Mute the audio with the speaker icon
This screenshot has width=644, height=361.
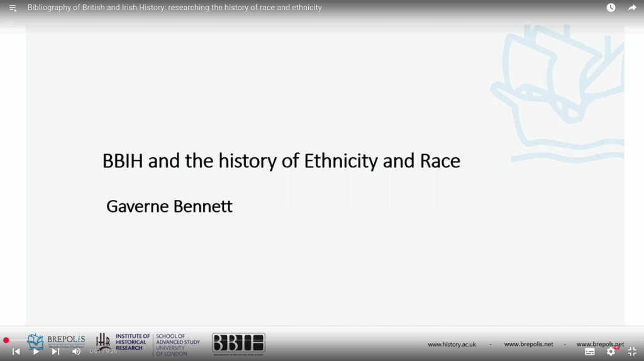(x=76, y=352)
